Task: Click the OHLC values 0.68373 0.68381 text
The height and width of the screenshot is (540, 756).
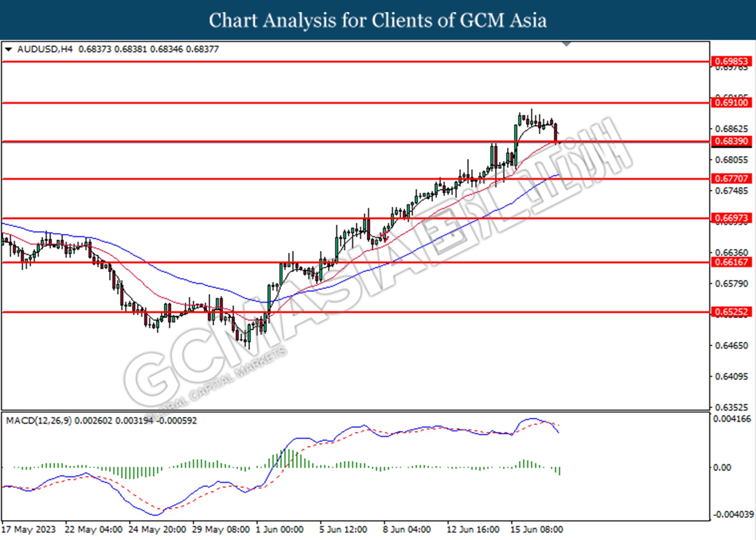Action: click(x=113, y=49)
